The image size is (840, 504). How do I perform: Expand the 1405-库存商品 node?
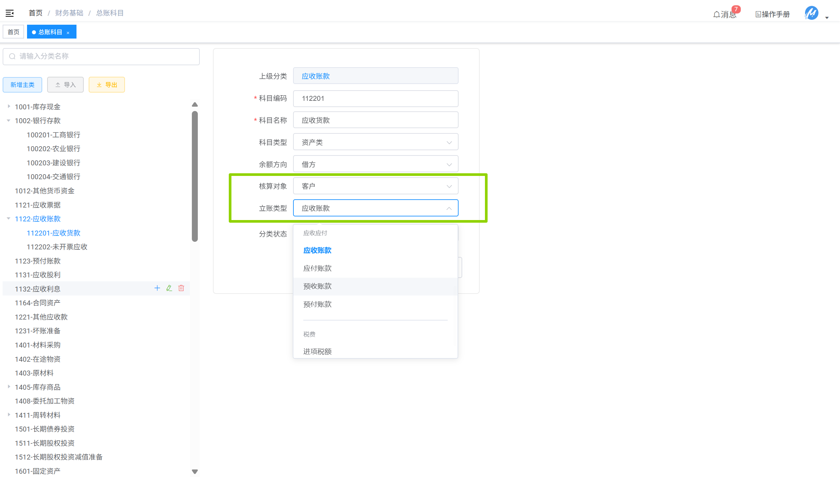coord(9,386)
